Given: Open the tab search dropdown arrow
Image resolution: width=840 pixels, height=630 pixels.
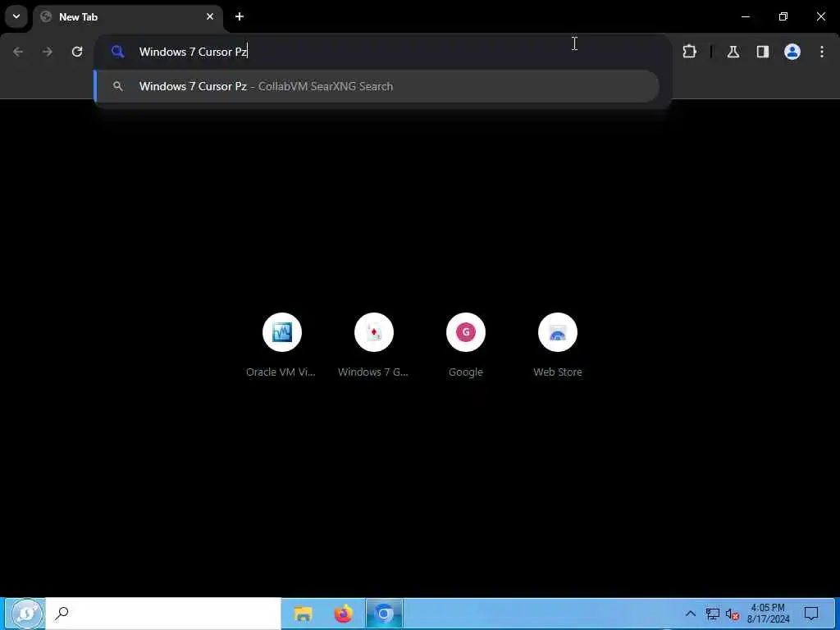Looking at the screenshot, I should (16, 16).
